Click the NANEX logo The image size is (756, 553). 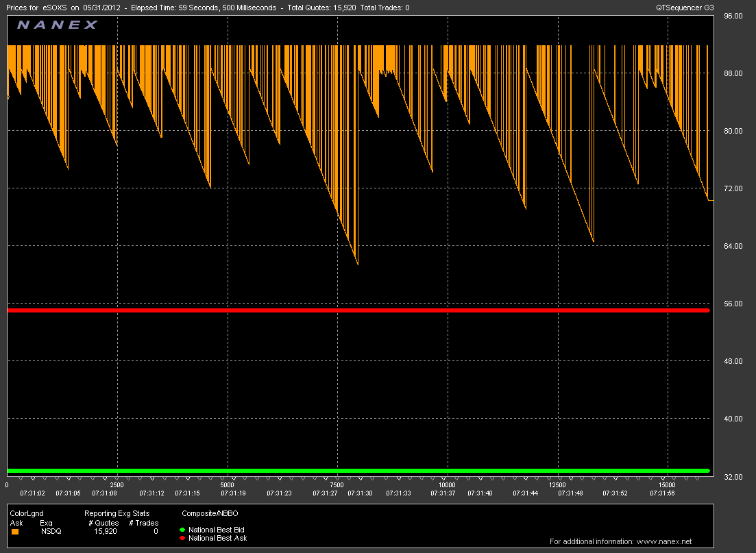57,25
